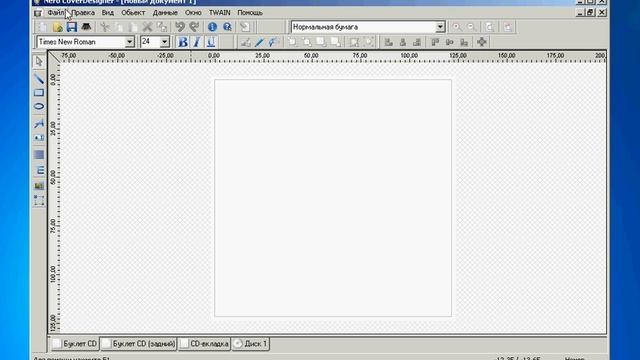
Task: Open the Объект menu
Action: [x=133, y=13]
